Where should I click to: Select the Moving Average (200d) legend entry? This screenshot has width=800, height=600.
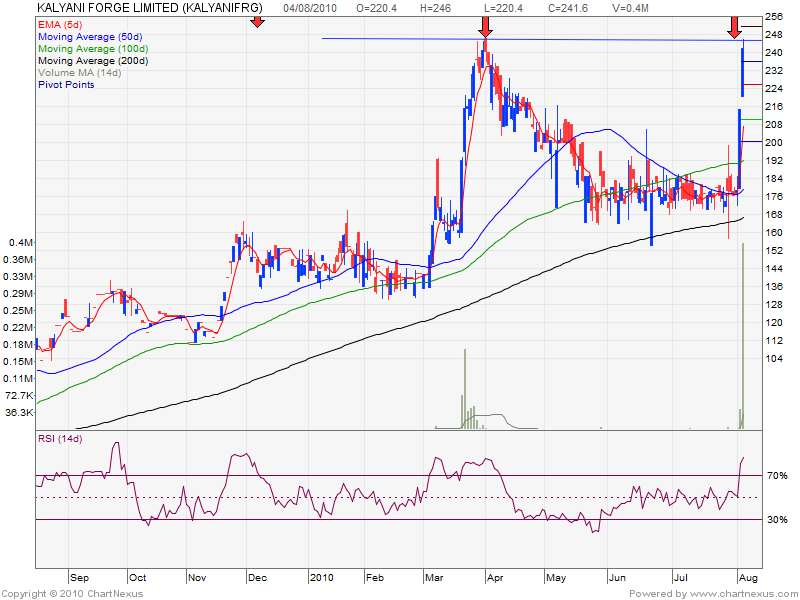[93, 61]
